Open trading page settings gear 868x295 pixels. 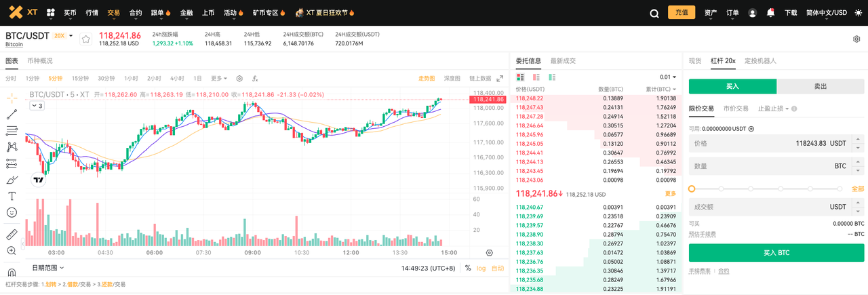pos(856,39)
